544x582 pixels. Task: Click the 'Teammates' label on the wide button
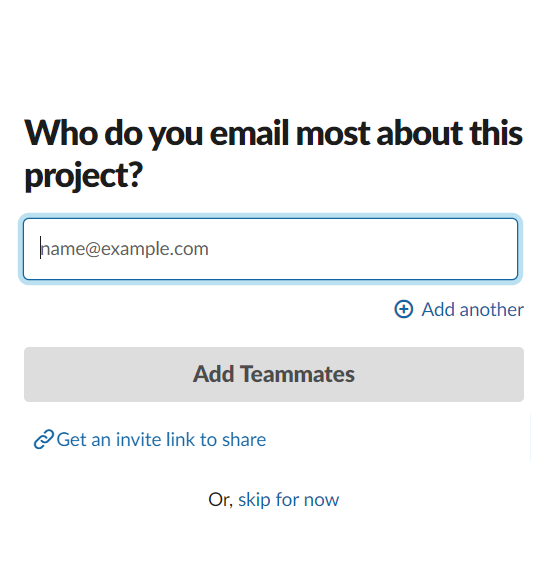[297, 374]
